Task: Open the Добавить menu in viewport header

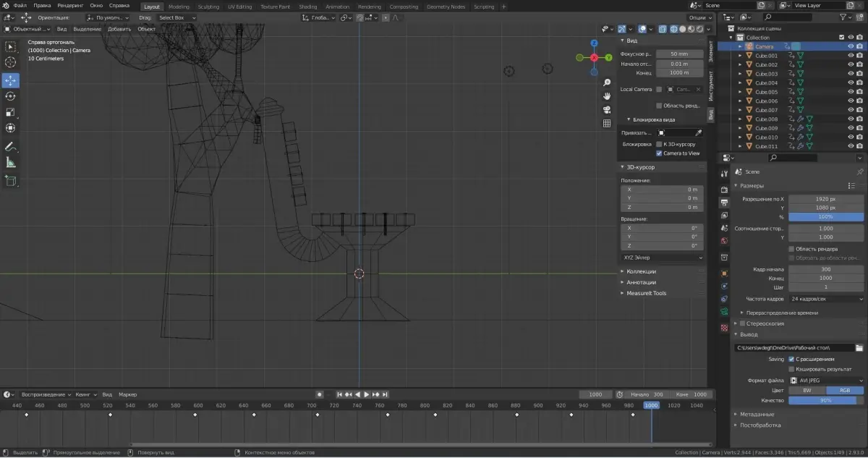Action: point(119,29)
